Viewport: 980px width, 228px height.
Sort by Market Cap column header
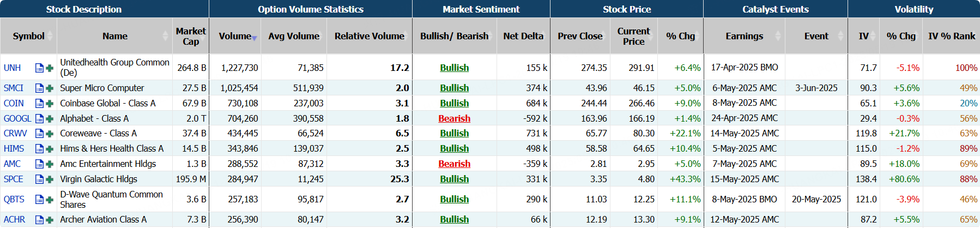pos(191,36)
